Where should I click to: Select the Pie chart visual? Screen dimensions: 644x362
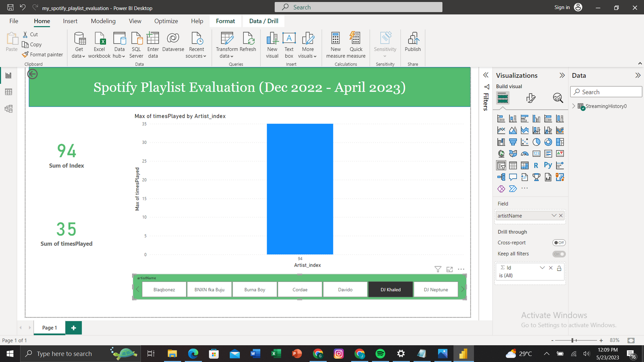[536, 142]
